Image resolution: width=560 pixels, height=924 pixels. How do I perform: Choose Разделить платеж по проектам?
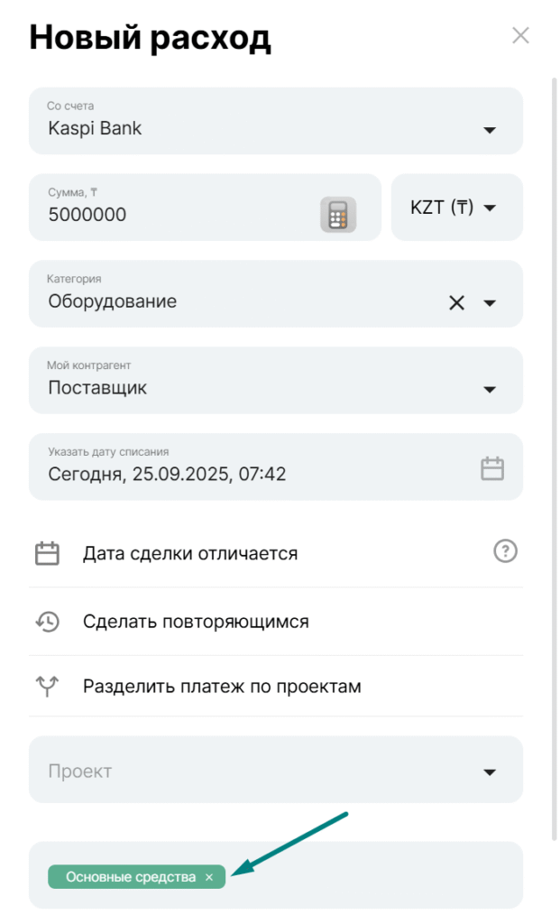pyautogui.click(x=222, y=687)
